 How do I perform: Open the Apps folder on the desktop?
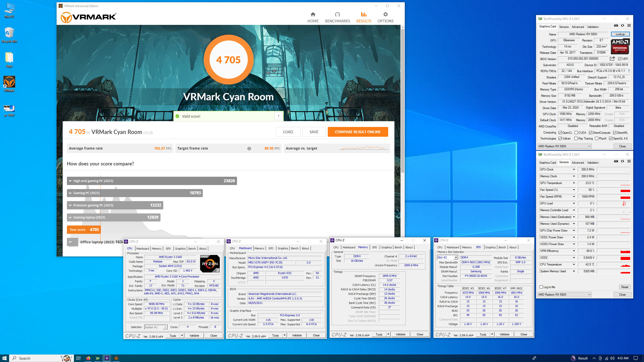[9, 60]
